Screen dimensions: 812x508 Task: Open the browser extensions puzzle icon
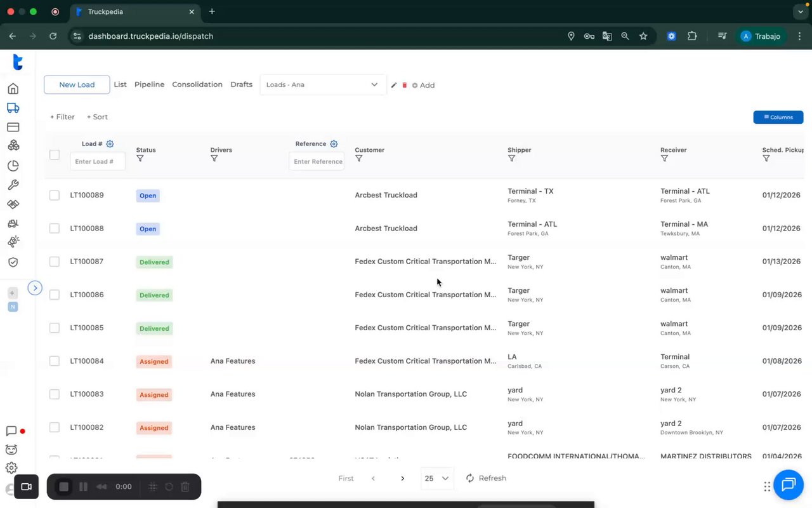pos(692,36)
